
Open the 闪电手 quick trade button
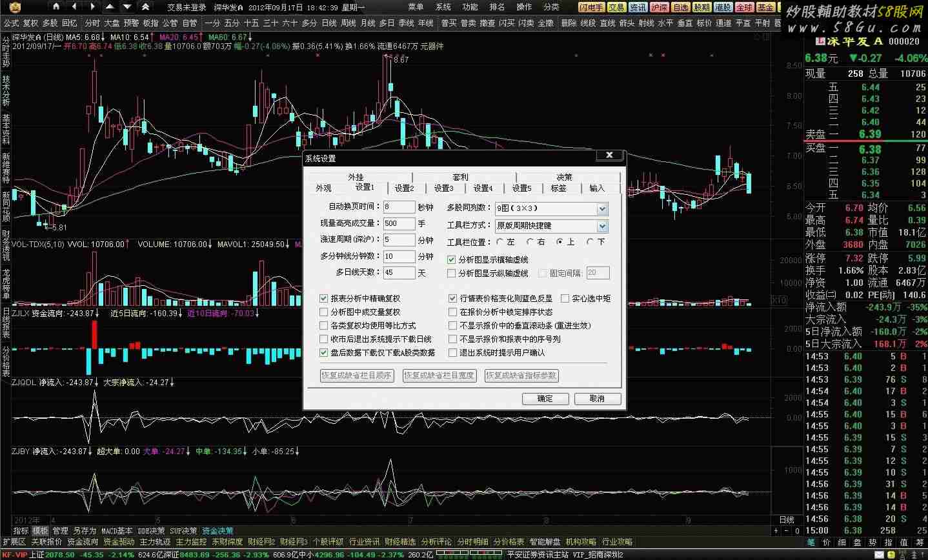pyautogui.click(x=591, y=7)
